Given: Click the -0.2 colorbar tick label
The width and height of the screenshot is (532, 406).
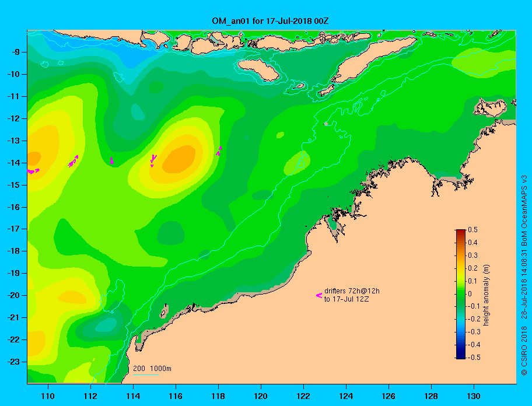Looking at the screenshot, I should pyautogui.click(x=474, y=319).
